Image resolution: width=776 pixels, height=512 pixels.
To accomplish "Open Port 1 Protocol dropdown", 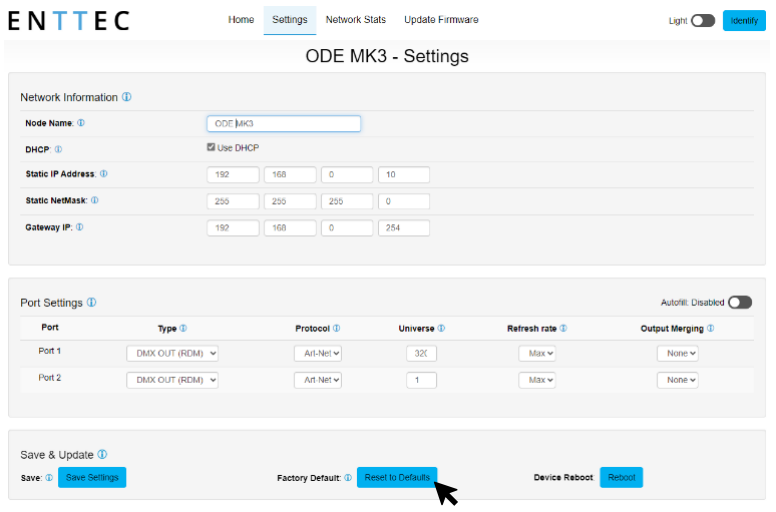I will (x=318, y=353).
